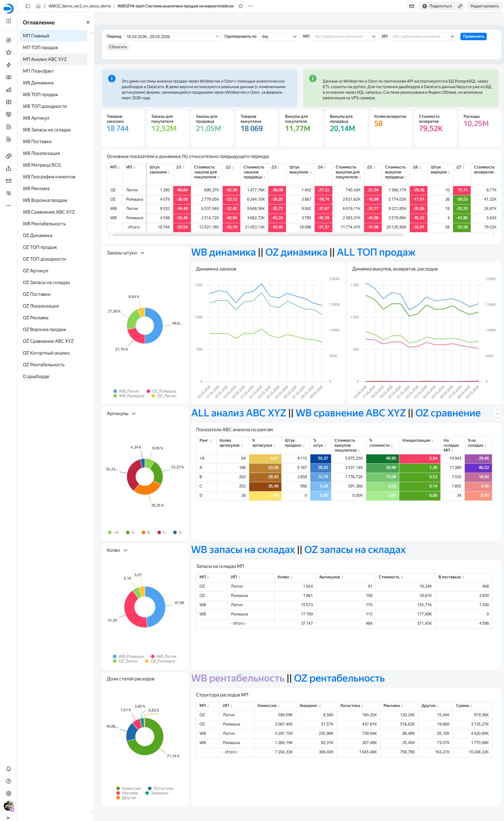This screenshot has width=504, height=821.
Task: Click the notifications bell icon
Action: (9, 769)
